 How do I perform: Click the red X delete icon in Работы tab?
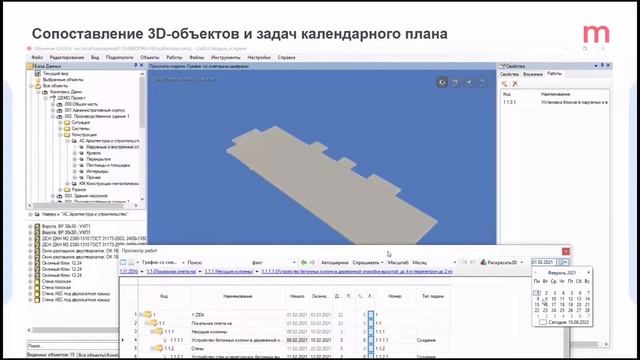pyautogui.click(x=515, y=84)
